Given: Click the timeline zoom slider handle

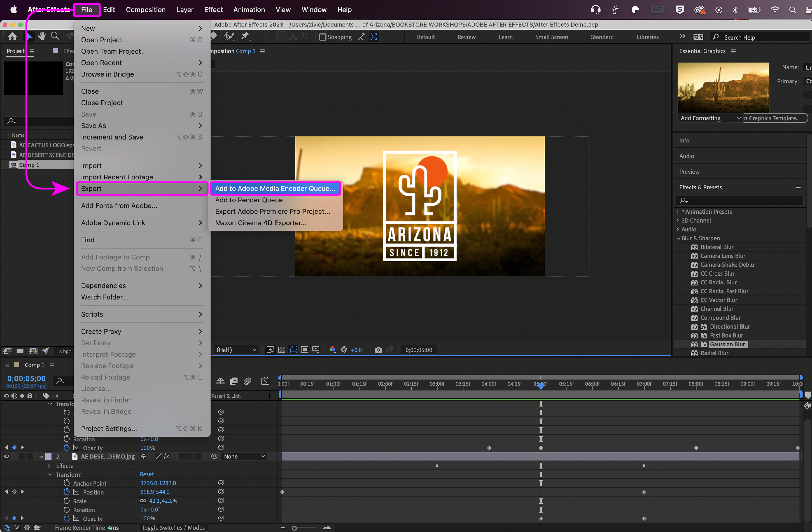Looking at the screenshot, I should [x=294, y=528].
